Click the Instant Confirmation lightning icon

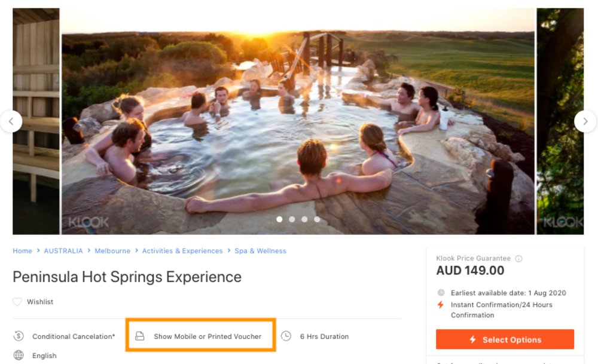(x=441, y=305)
